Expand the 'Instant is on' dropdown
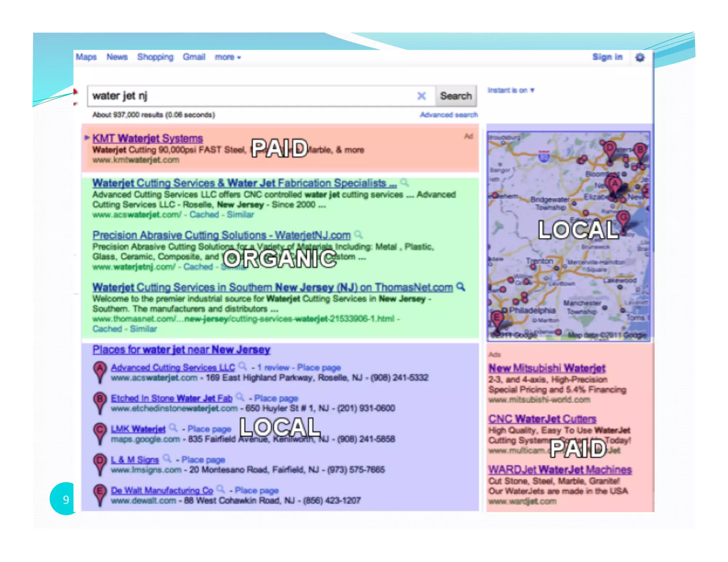 pyautogui.click(x=511, y=90)
